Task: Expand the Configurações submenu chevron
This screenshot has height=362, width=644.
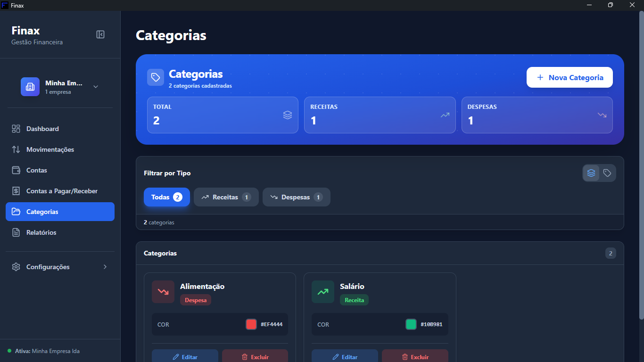Action: (105, 267)
